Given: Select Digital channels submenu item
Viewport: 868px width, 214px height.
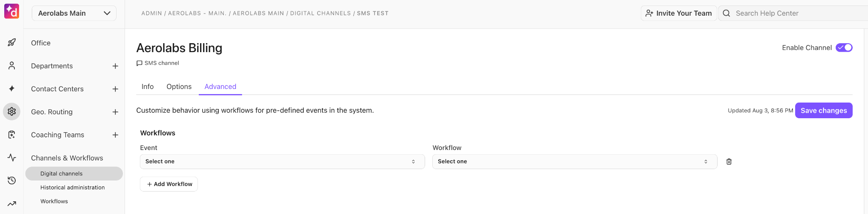Looking at the screenshot, I should point(74,173).
